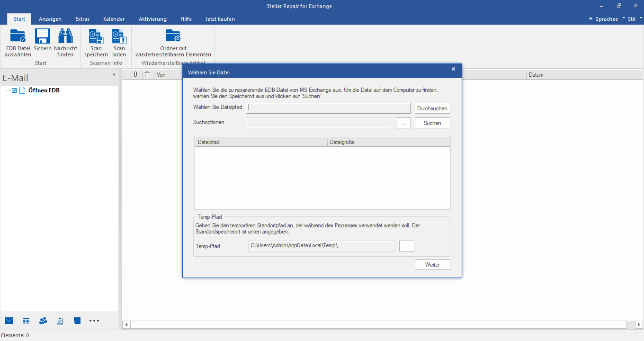Click the Suchoptionen text field

pos(319,123)
